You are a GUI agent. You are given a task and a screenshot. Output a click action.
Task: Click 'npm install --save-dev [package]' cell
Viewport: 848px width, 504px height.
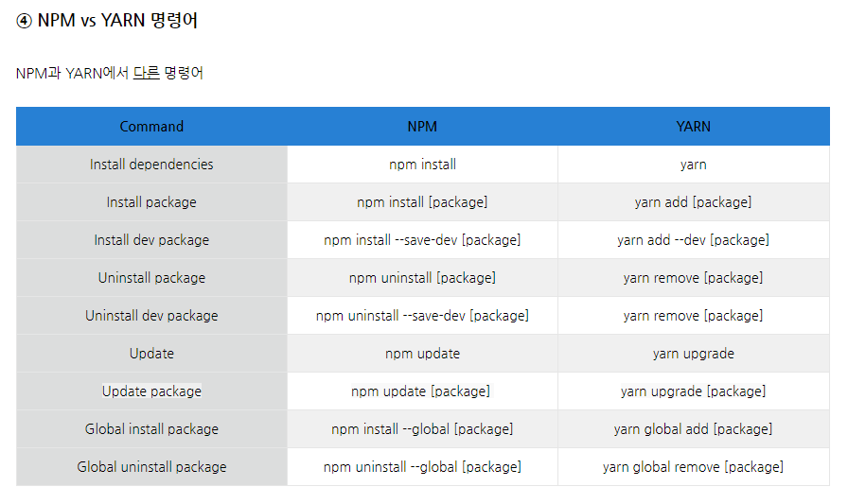click(422, 240)
